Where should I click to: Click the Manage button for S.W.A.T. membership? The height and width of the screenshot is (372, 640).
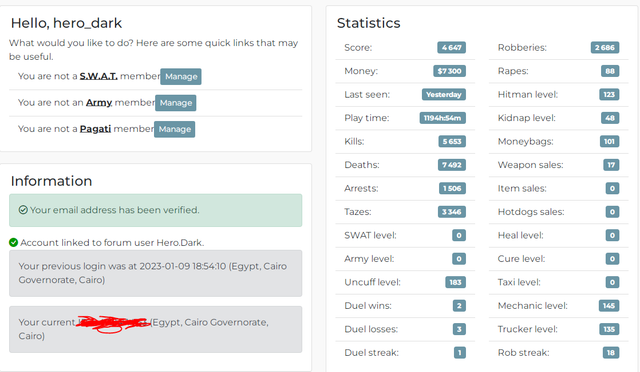(181, 76)
